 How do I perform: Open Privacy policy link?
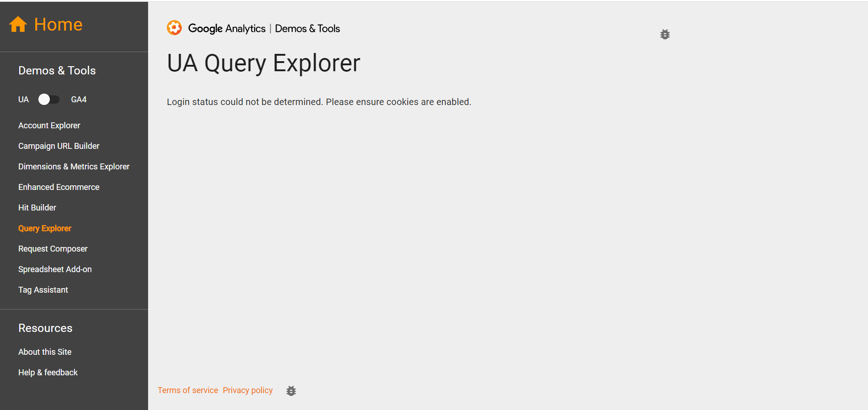(248, 390)
